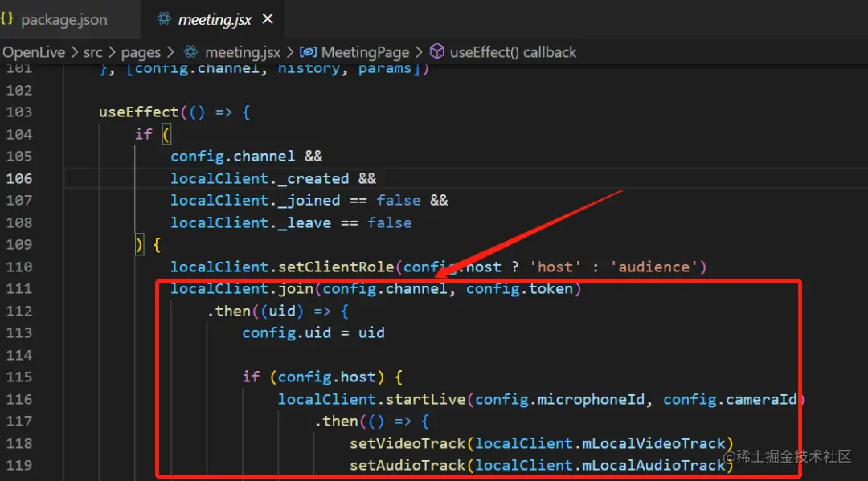Image resolution: width=868 pixels, height=481 pixels.
Task: Click line number 111 in the gutter
Action: click(18, 288)
